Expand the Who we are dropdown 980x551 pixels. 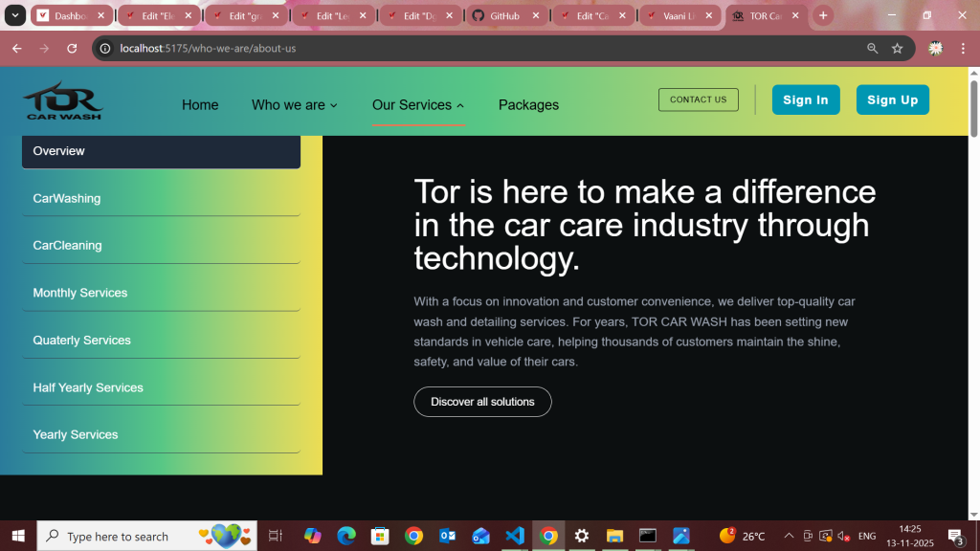pos(294,105)
